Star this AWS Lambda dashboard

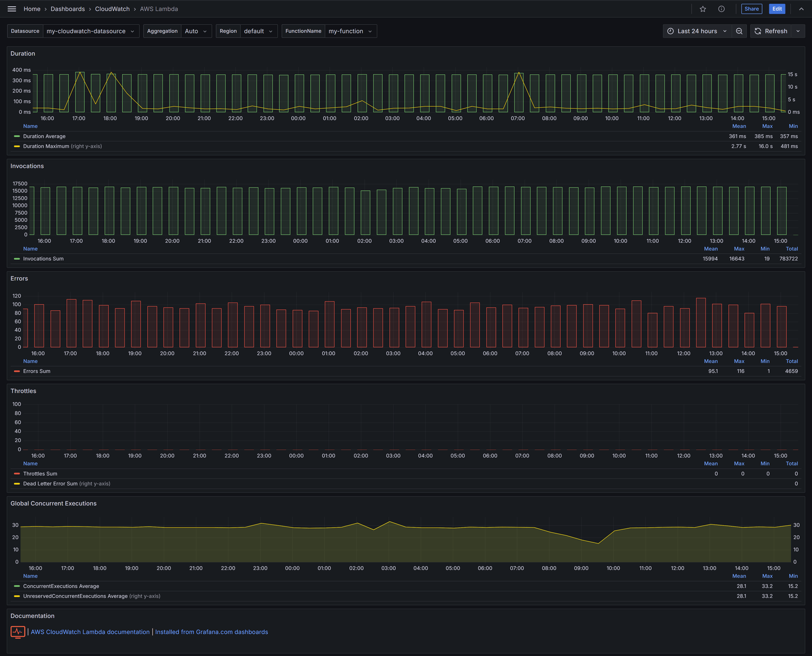(x=702, y=9)
